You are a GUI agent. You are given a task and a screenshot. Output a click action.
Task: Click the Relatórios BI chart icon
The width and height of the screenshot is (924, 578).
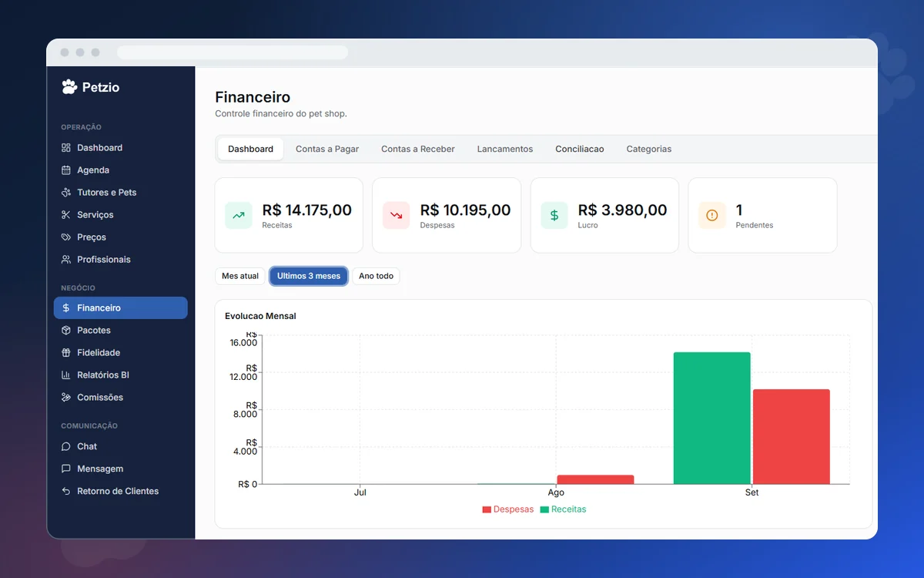pyautogui.click(x=66, y=375)
